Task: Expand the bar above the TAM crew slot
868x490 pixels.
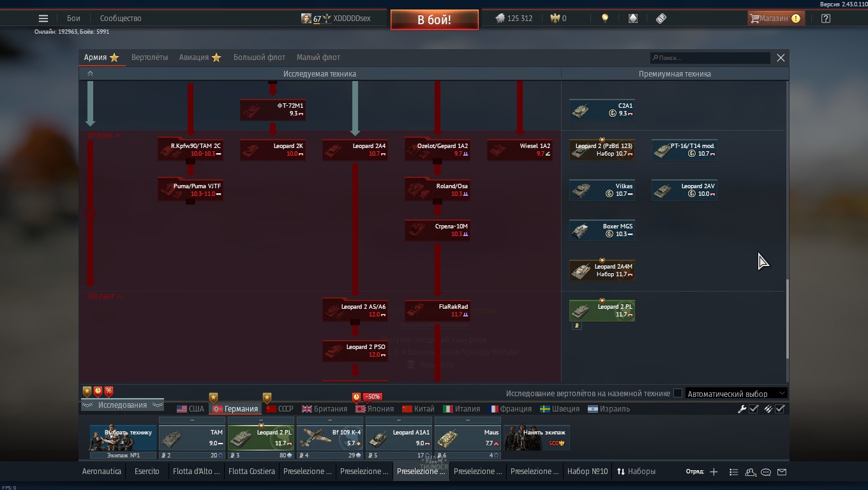Action: (191, 420)
